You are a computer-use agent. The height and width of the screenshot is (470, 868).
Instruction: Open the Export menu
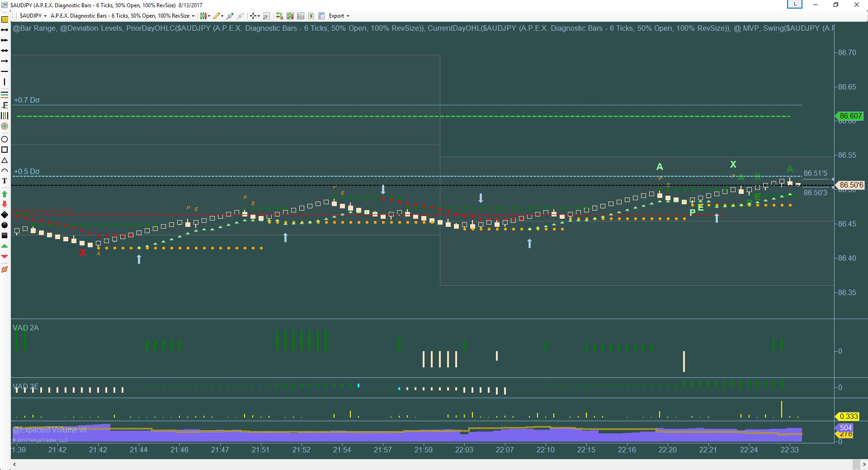click(339, 16)
